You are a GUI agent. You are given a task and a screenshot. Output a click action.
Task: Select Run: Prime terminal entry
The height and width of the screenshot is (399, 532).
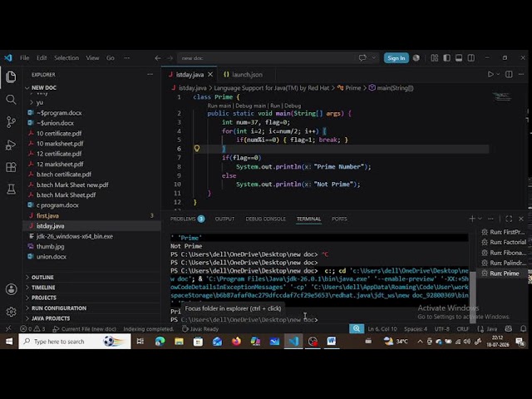point(504,273)
